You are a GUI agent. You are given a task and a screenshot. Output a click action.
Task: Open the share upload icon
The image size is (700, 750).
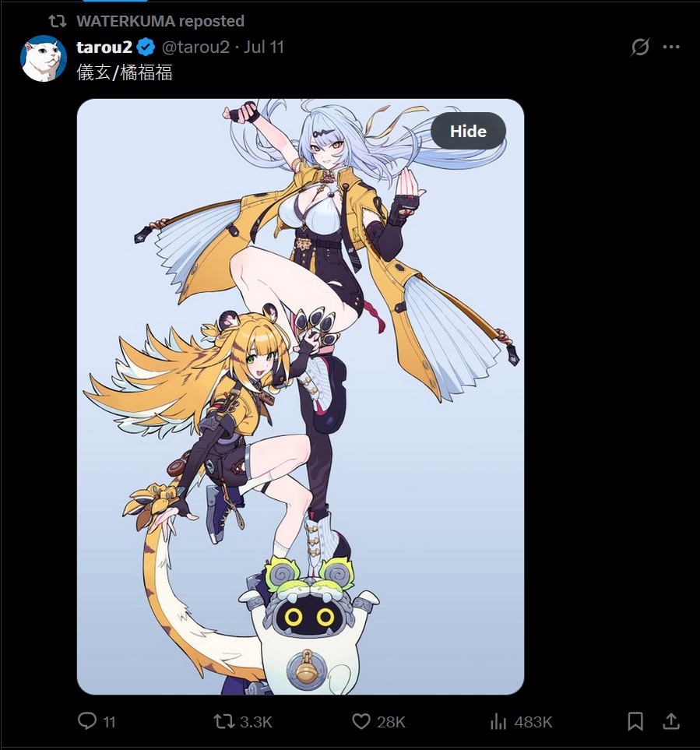coord(671,721)
